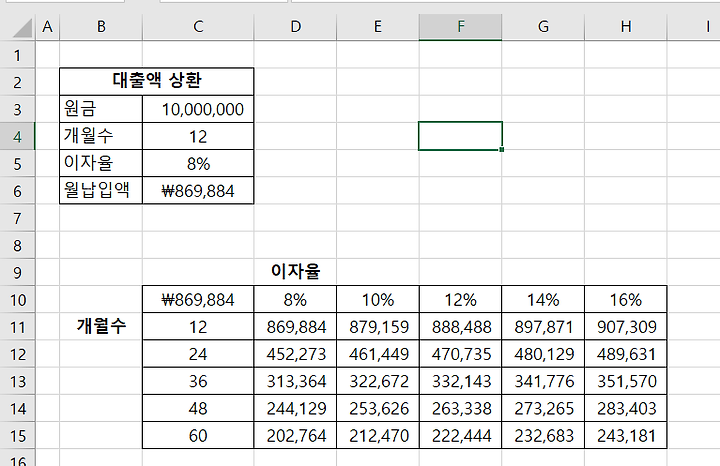Click the Select All corner triangle
720x466 pixels.
point(22,28)
